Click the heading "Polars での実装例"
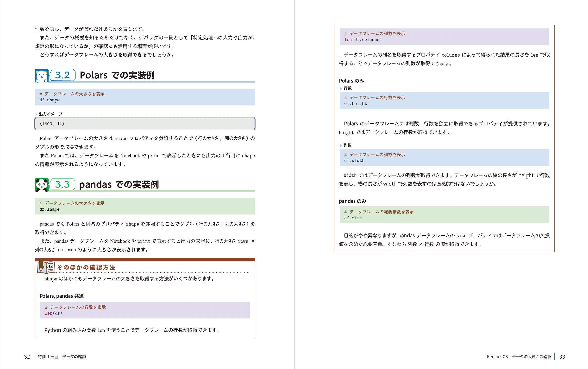 tap(117, 75)
